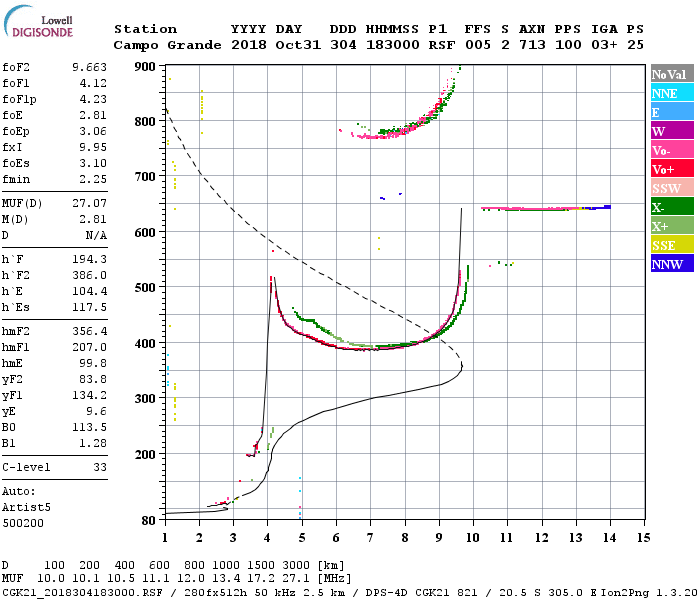Click the foF1 value 4.12

(93, 83)
